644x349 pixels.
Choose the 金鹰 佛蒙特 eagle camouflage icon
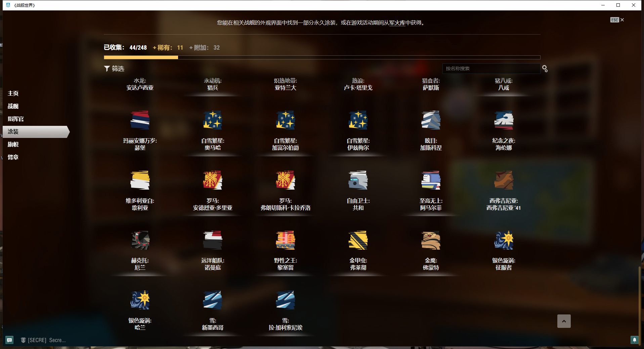point(431,240)
